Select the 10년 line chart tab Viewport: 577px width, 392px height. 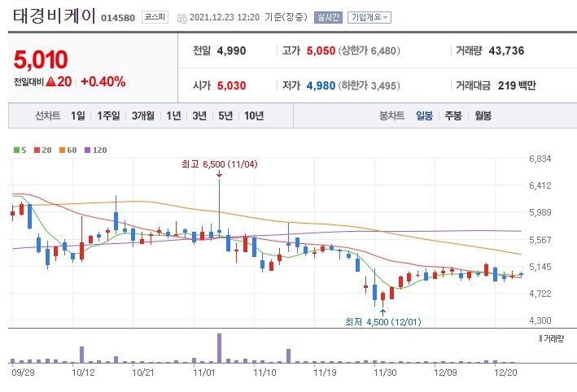[254, 115]
